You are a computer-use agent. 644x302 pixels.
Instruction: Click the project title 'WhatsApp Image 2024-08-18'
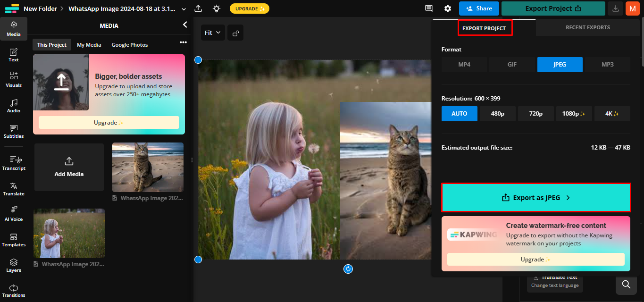pyautogui.click(x=121, y=8)
